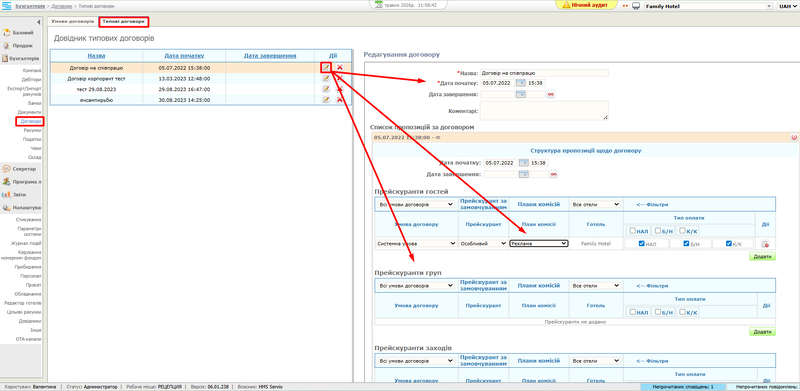800x391 pixels.
Task: Switch to 'Типові договори' tab
Action: pos(124,22)
